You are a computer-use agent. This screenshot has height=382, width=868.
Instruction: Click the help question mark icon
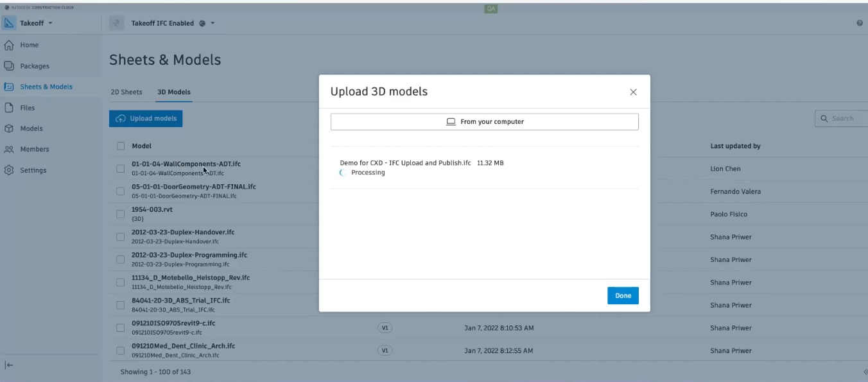[x=860, y=23]
